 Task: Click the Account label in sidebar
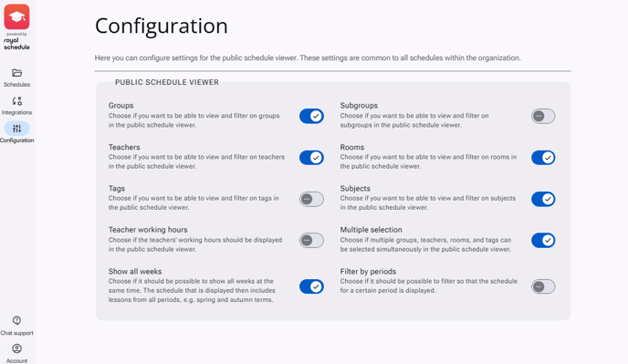pyautogui.click(x=16, y=360)
